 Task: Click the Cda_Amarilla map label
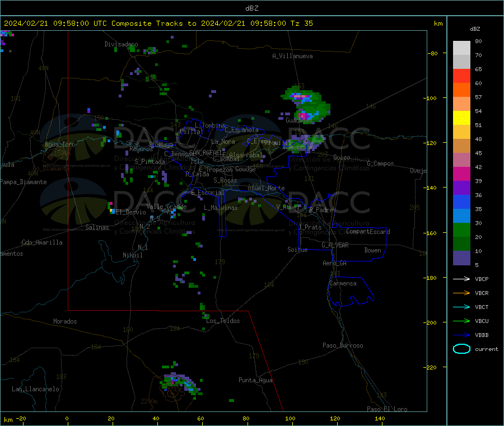pos(42,242)
